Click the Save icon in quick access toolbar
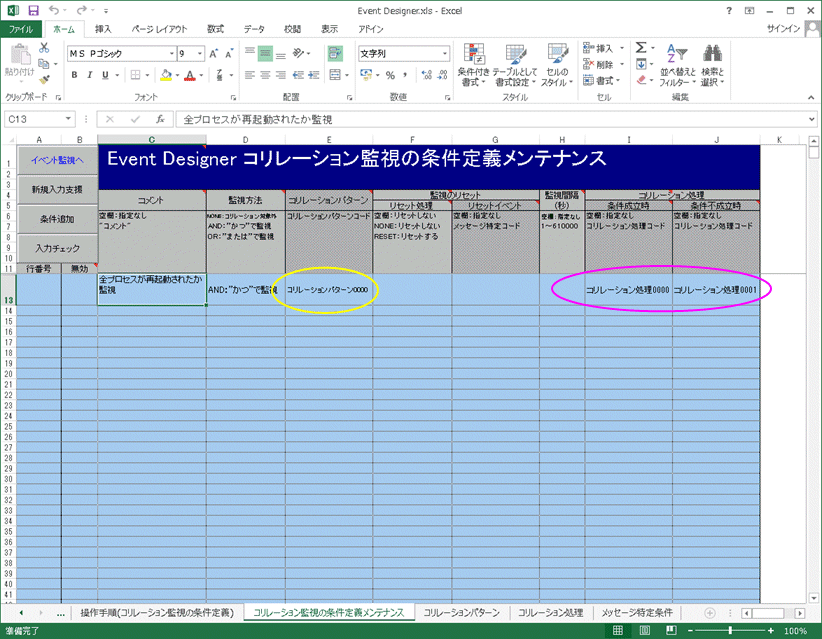The height and width of the screenshot is (639, 822). (x=34, y=10)
